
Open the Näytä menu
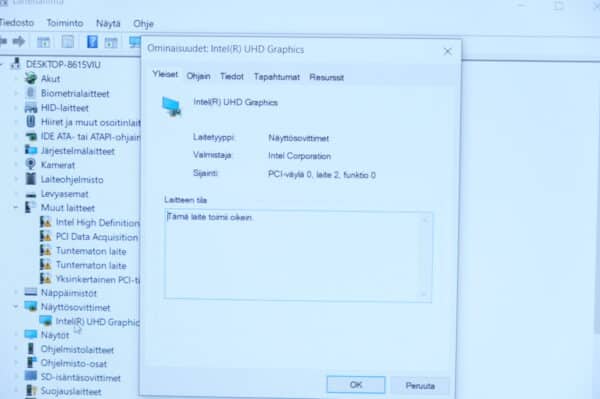108,24
